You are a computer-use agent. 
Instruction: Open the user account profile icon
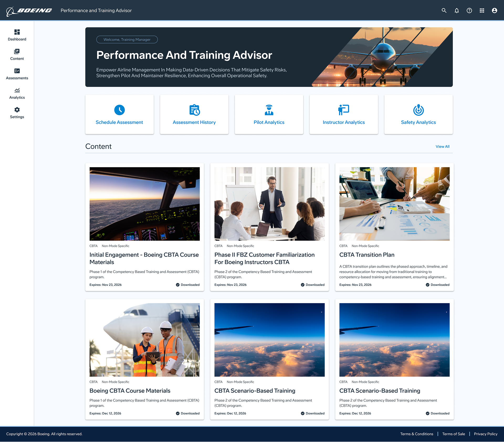click(x=494, y=10)
